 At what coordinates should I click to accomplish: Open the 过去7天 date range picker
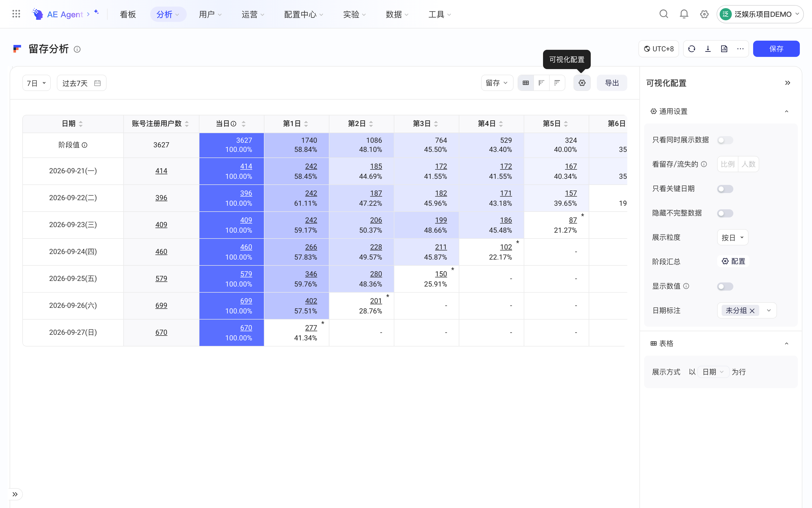point(81,83)
